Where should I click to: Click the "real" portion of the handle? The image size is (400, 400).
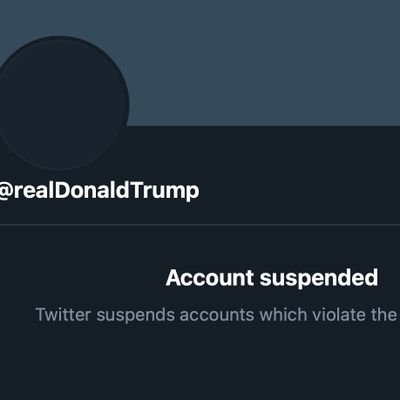point(33,190)
